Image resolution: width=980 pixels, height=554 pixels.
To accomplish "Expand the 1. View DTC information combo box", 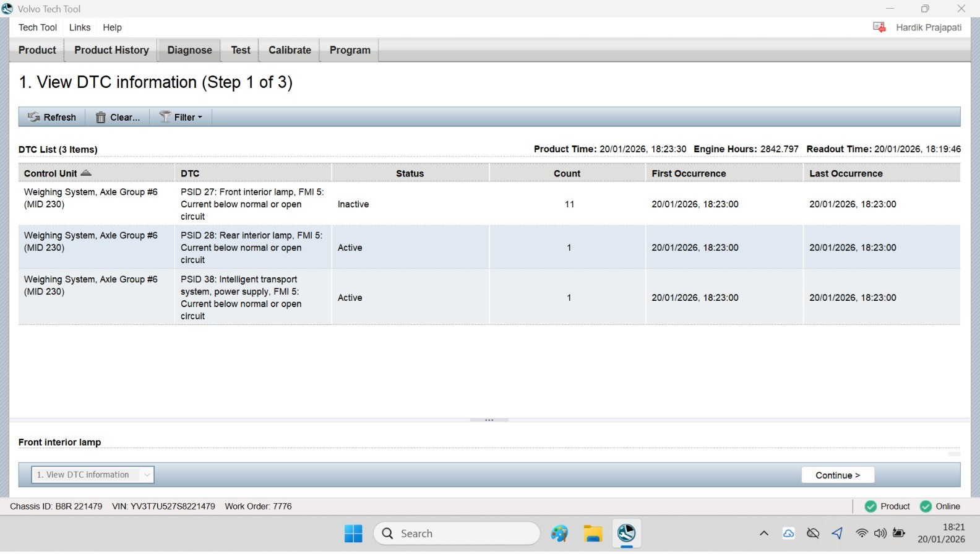I will pyautogui.click(x=93, y=475).
